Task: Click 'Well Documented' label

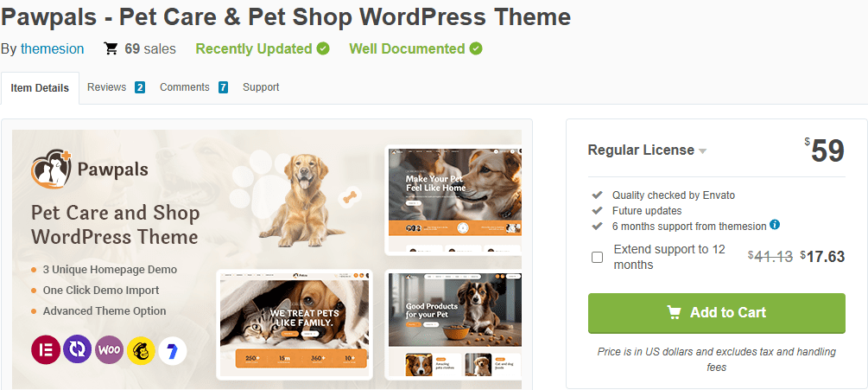Action: [407, 48]
